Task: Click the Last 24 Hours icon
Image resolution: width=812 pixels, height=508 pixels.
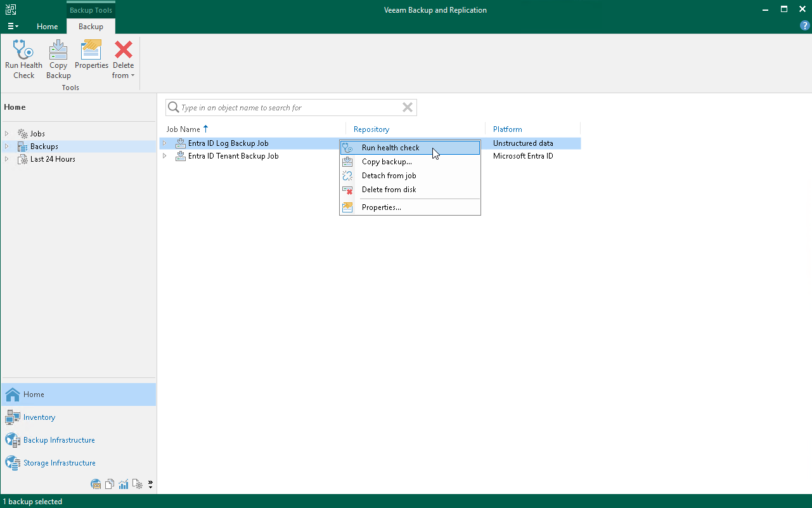Action: tap(22, 159)
